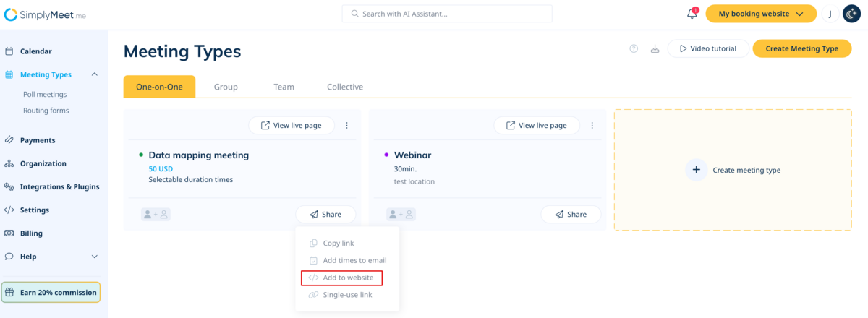868x318 pixels.
Task: Click the AI Assistant search field
Action: (x=446, y=14)
